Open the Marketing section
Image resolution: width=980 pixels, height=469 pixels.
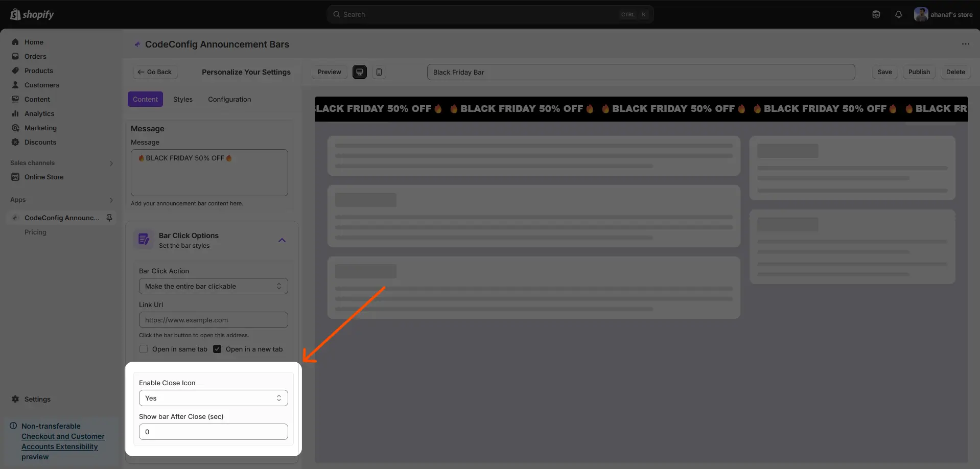click(x=40, y=128)
